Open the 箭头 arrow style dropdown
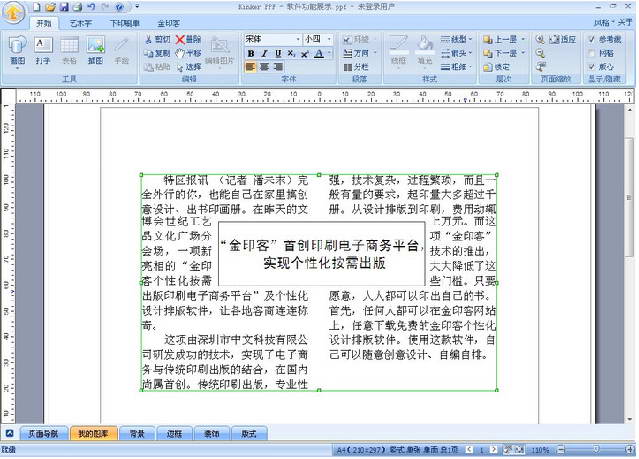 (x=456, y=53)
